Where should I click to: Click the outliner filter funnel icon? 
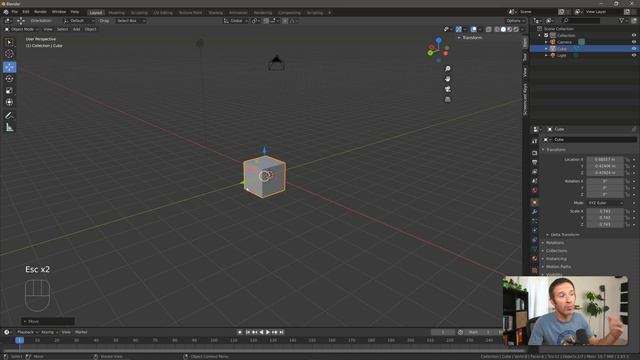point(622,20)
